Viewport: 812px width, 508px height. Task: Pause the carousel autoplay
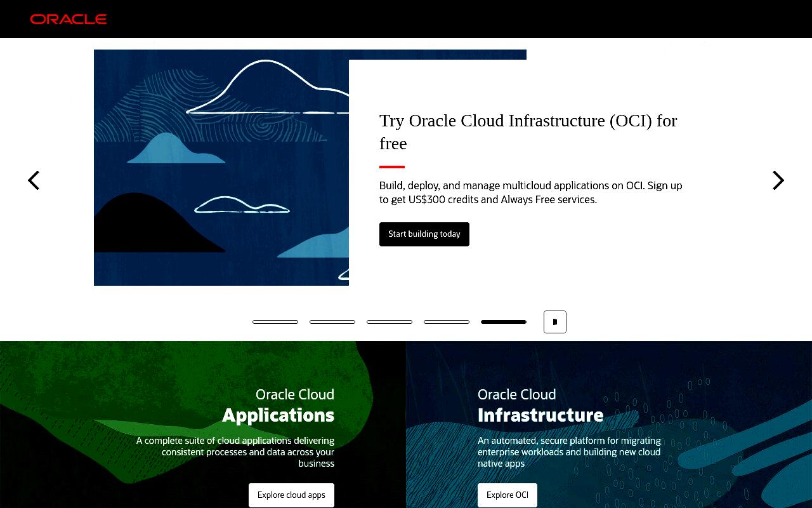click(x=555, y=322)
